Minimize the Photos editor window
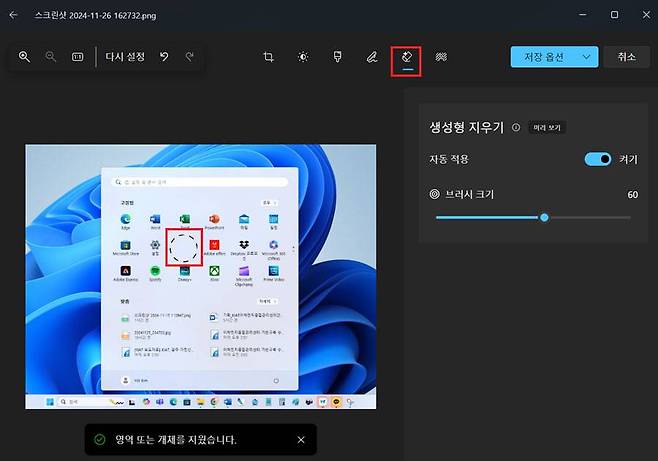The height and width of the screenshot is (461, 658). tap(583, 15)
